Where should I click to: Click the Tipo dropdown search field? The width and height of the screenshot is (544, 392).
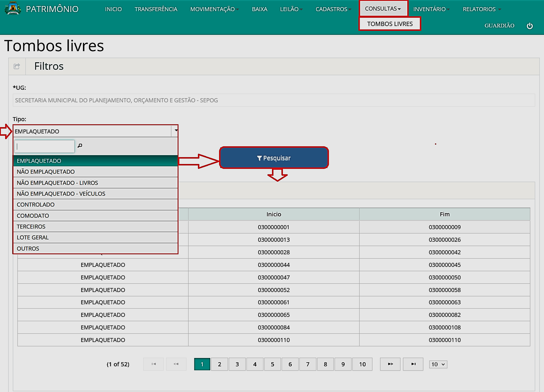(44, 146)
